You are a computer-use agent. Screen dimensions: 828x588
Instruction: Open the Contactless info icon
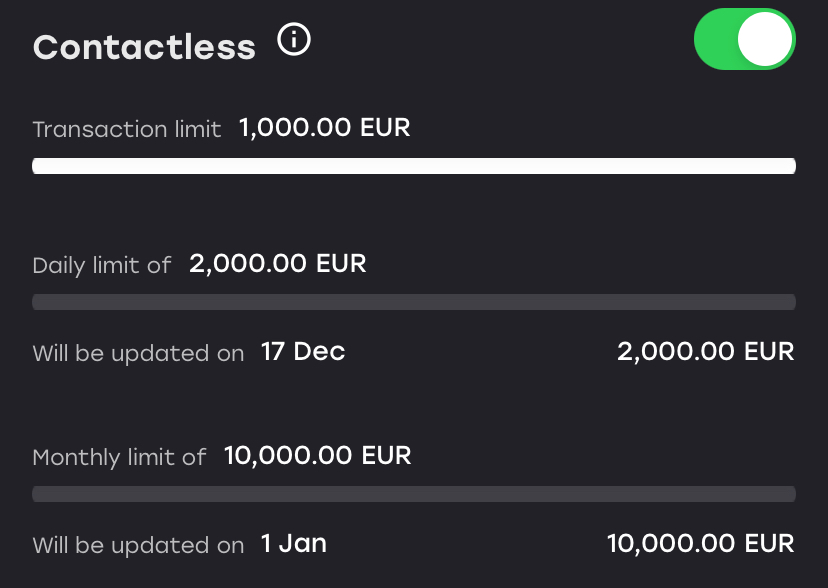point(294,42)
